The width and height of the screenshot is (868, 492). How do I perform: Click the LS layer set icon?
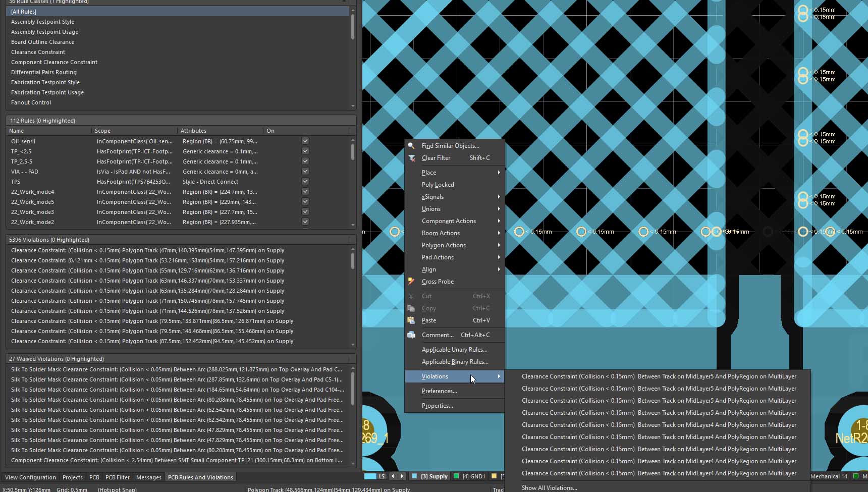pyautogui.click(x=370, y=476)
